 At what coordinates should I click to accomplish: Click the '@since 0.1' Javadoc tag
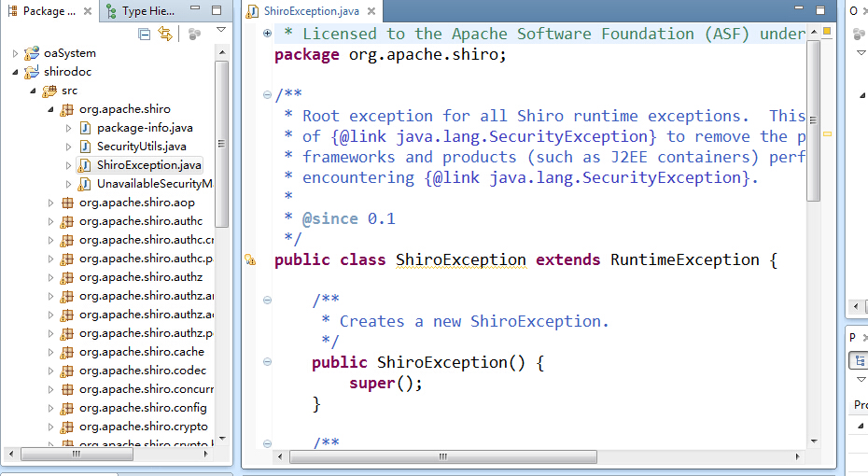tap(349, 218)
